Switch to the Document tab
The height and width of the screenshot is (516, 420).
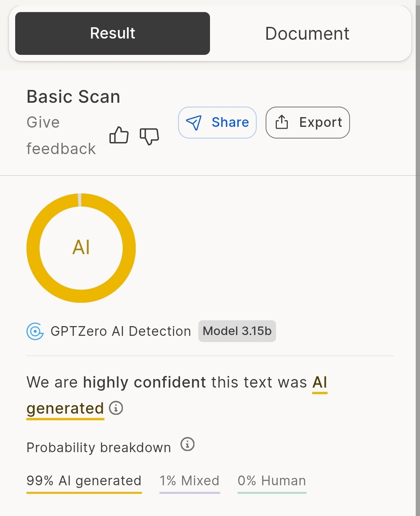click(307, 33)
